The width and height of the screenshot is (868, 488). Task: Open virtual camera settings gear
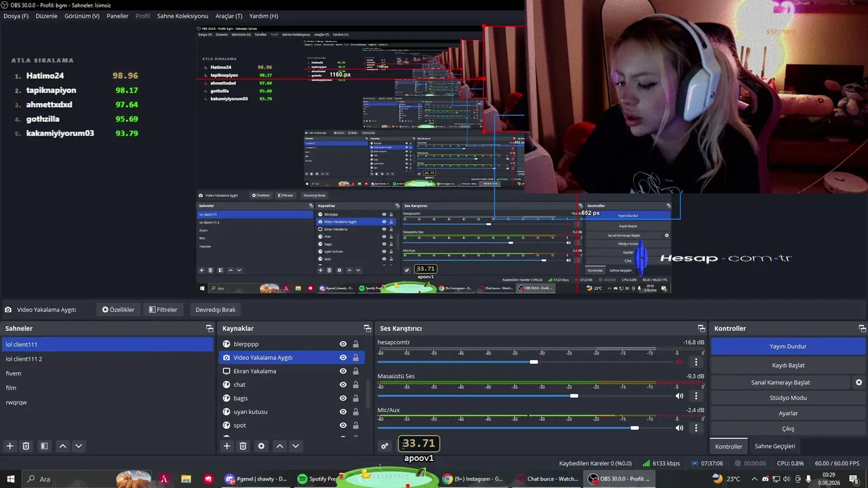click(x=859, y=382)
